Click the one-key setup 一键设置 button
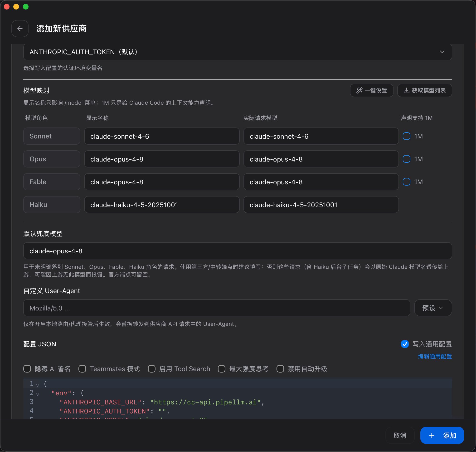 [x=372, y=90]
